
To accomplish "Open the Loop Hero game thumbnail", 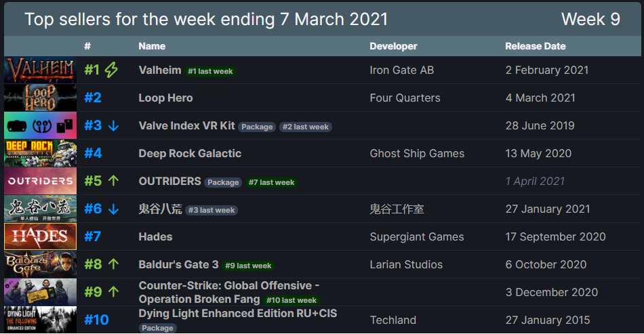I will click(x=40, y=98).
